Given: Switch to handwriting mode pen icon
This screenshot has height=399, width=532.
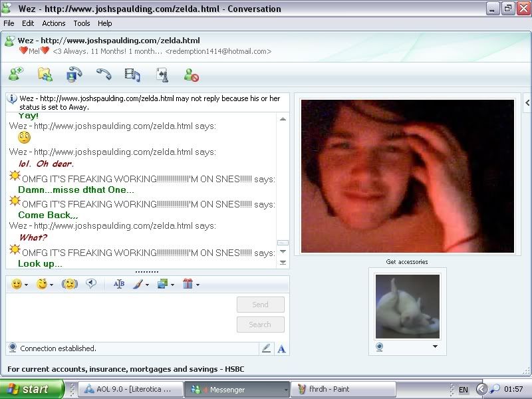Looking at the screenshot, I should pyautogui.click(x=266, y=348).
